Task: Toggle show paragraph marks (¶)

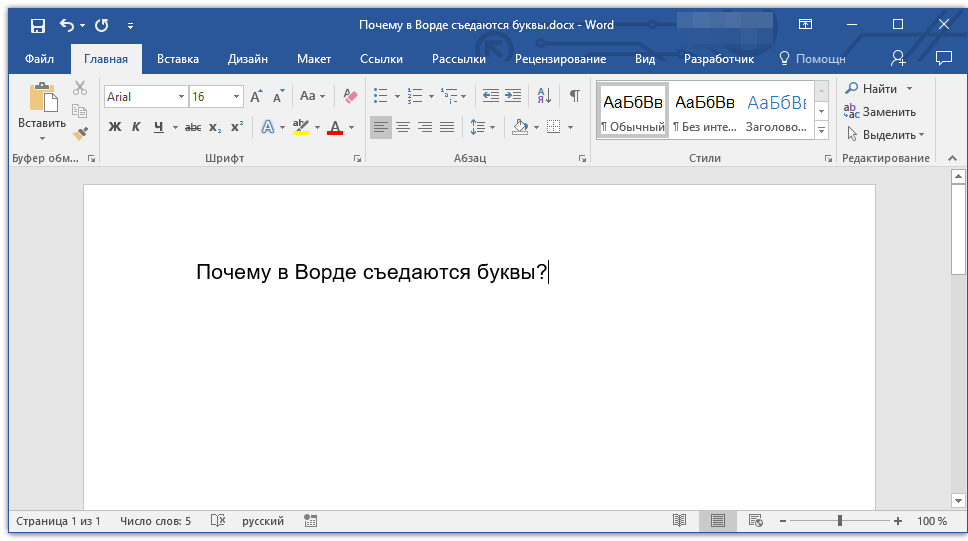Action: (x=574, y=96)
